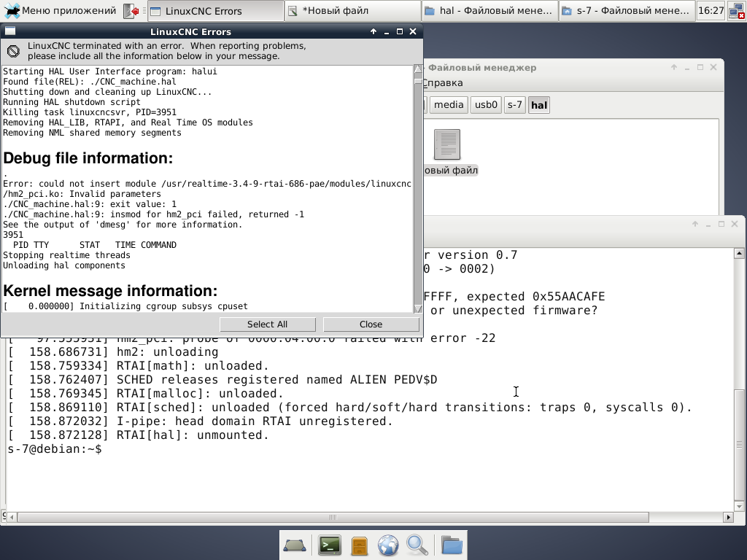Screen dimensions: 747x560
Task: Click scroll-down arrow of error log
Action: point(418,308)
